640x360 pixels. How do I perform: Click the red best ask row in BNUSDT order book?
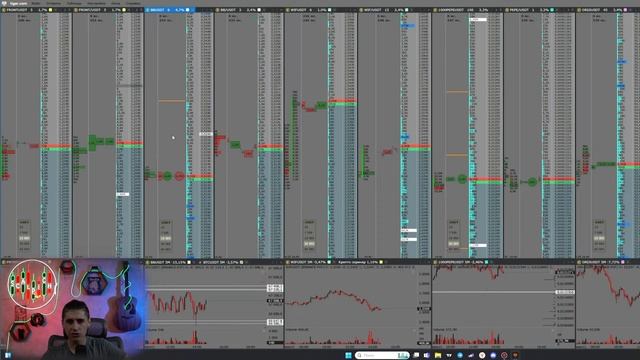click(200, 176)
